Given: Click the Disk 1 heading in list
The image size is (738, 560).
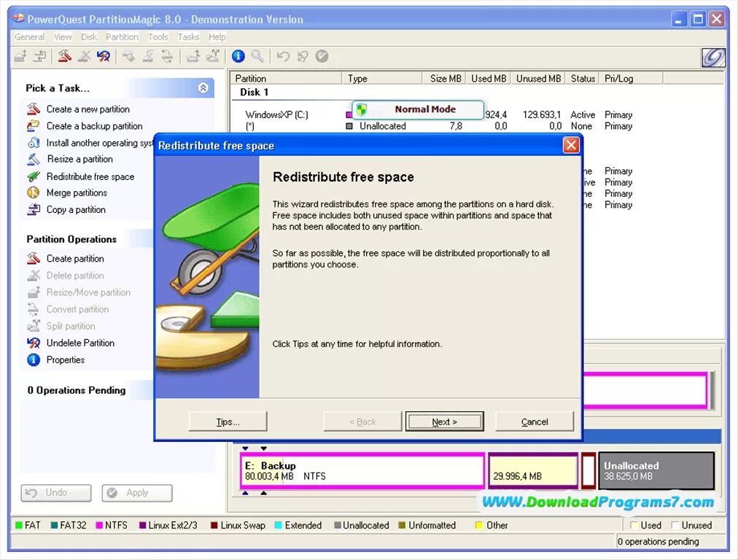Looking at the screenshot, I should coord(255,92).
